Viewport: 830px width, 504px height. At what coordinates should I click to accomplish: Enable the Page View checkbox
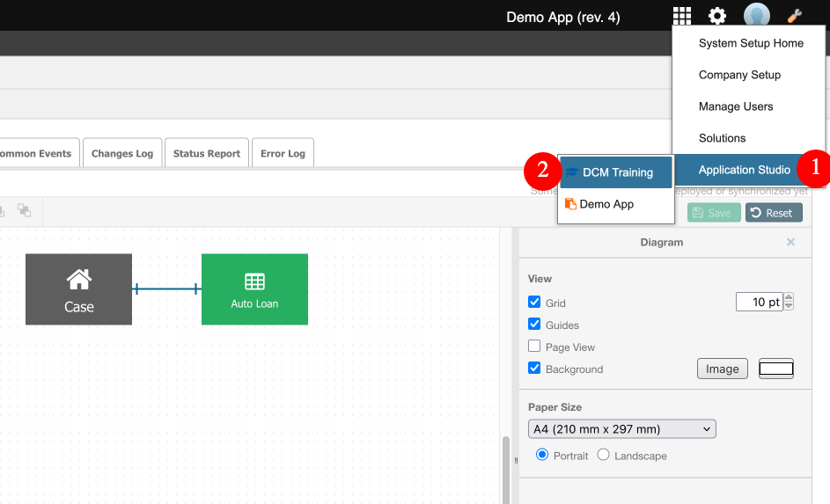pyautogui.click(x=534, y=346)
